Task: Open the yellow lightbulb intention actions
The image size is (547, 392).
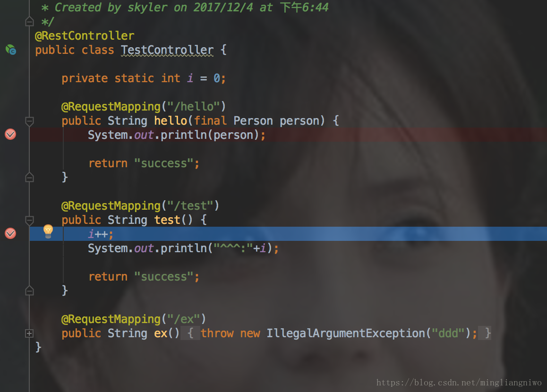Action: [48, 231]
